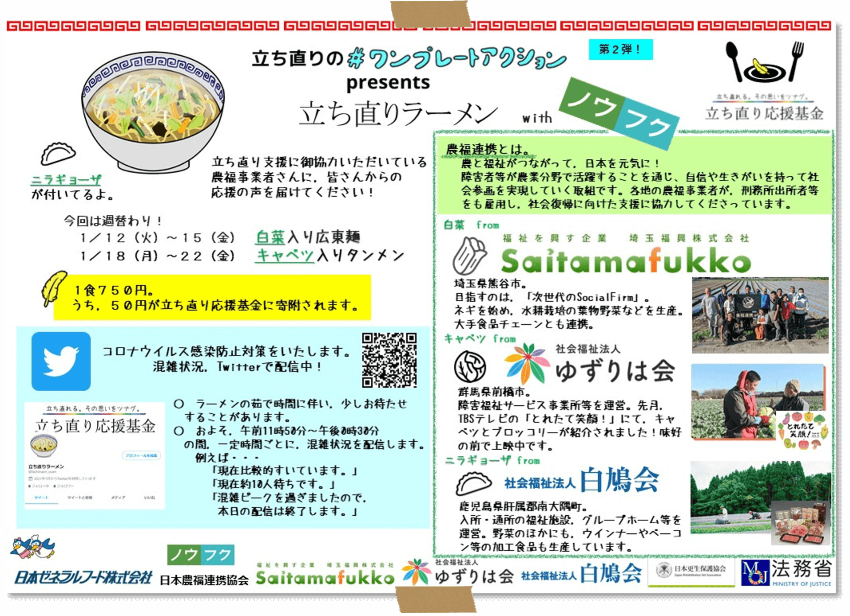
Task: Click the 埼玉県熊谷市。 location text
Action: (490, 284)
